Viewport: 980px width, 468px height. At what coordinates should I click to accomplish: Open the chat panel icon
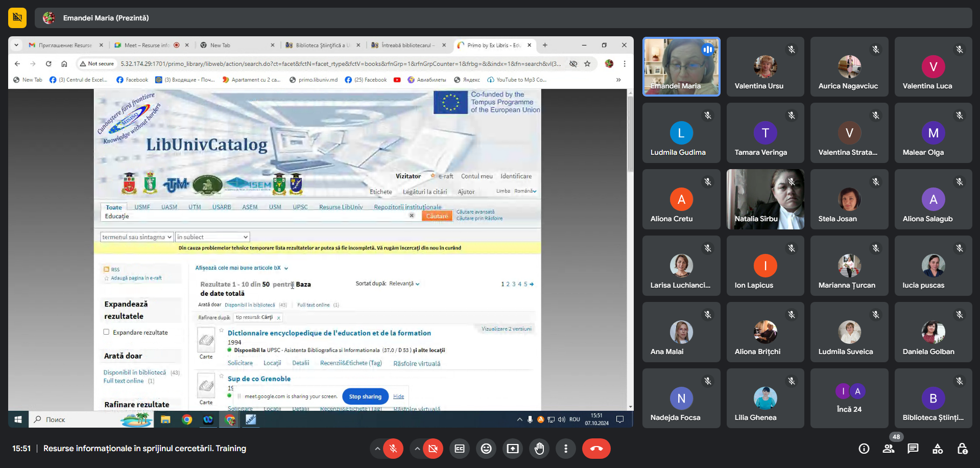point(913,449)
